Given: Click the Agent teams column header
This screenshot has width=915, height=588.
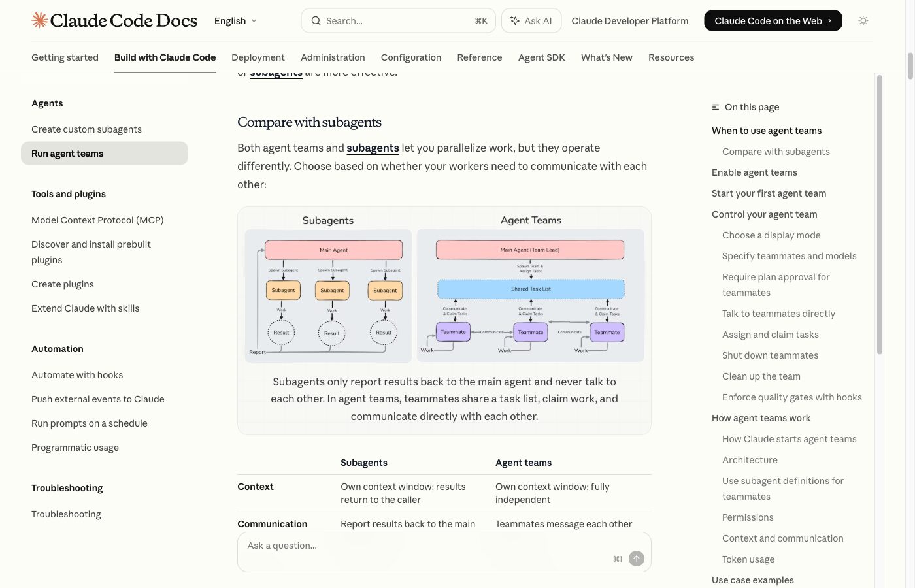Looking at the screenshot, I should pyautogui.click(x=524, y=463).
